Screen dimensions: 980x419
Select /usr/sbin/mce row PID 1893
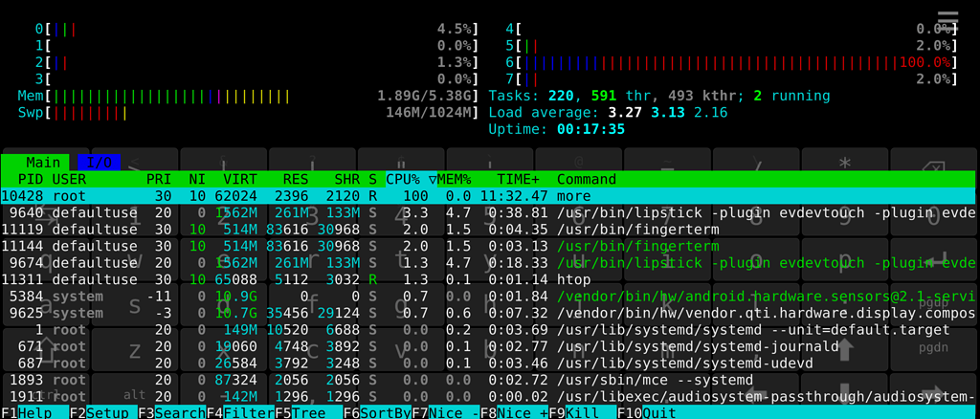(490, 380)
